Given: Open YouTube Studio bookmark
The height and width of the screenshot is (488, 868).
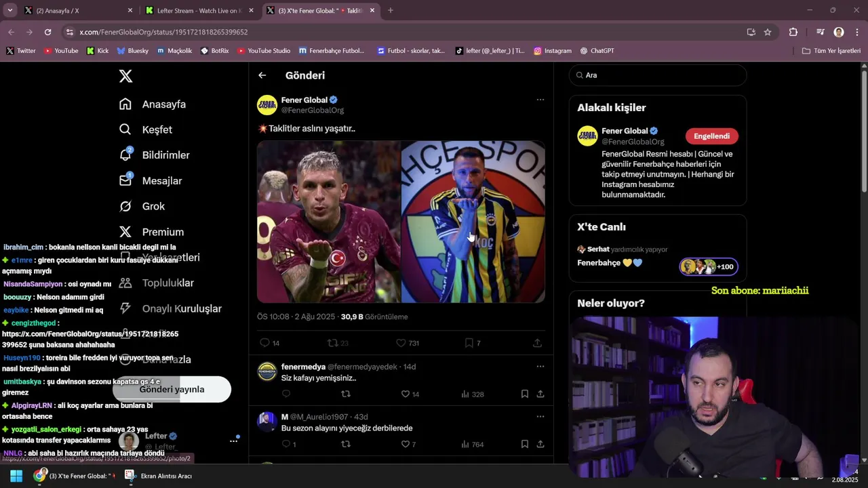Looking at the screenshot, I should [x=263, y=51].
